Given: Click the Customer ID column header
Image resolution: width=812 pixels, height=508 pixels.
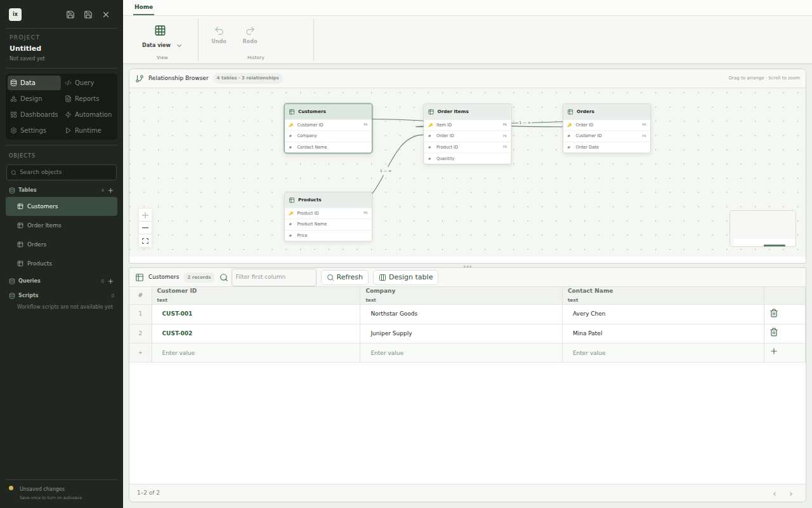Looking at the screenshot, I should click(256, 295).
